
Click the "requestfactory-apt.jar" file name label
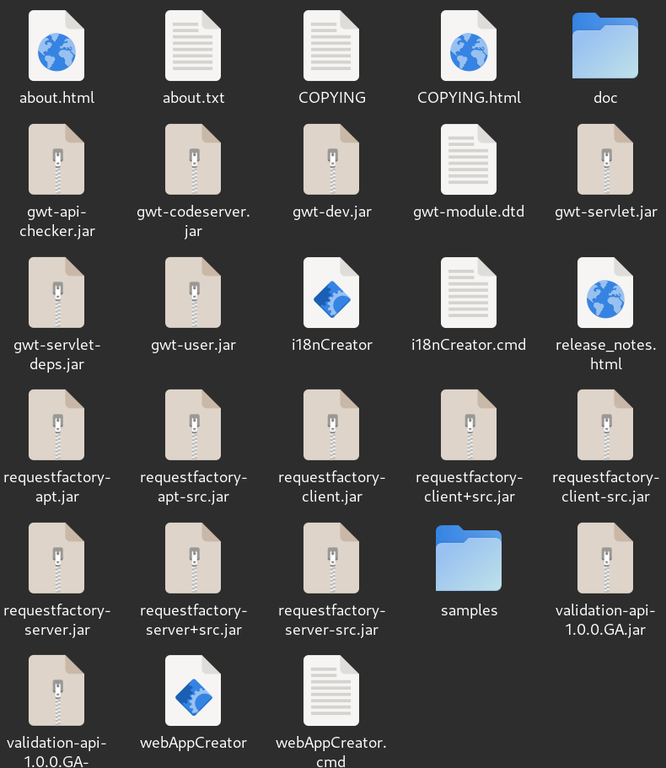coord(57,487)
